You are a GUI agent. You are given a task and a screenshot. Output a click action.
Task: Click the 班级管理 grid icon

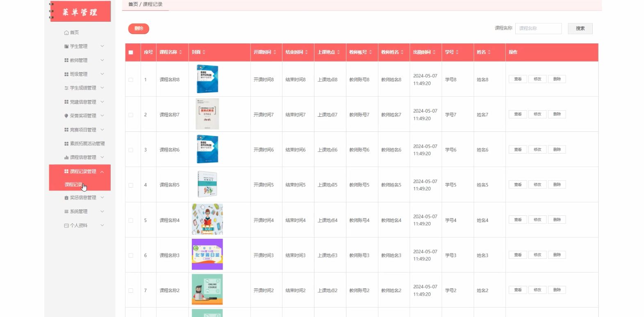pos(66,75)
